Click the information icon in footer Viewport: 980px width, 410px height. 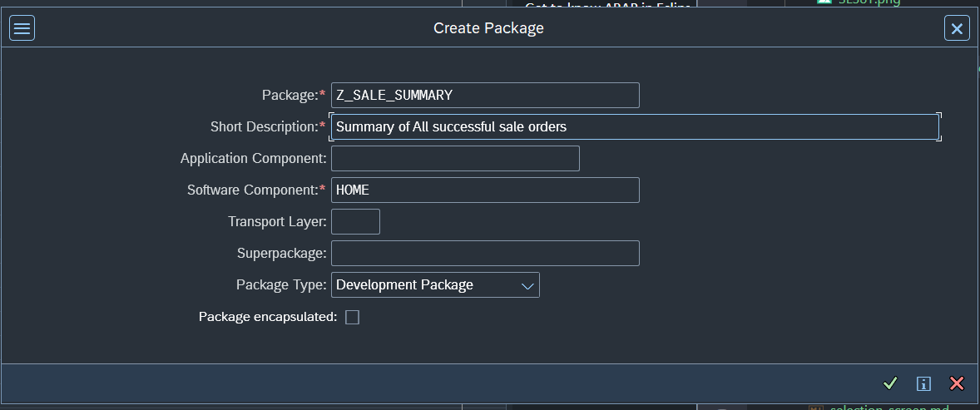[923, 383]
